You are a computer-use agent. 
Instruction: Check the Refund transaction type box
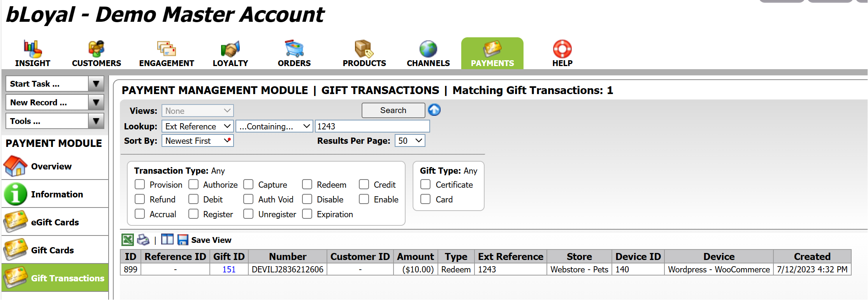coord(140,199)
